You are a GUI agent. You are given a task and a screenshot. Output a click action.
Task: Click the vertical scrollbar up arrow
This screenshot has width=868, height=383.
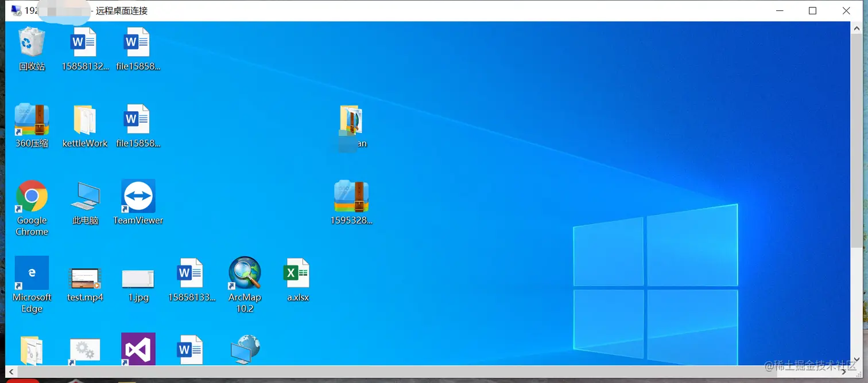pos(857,27)
